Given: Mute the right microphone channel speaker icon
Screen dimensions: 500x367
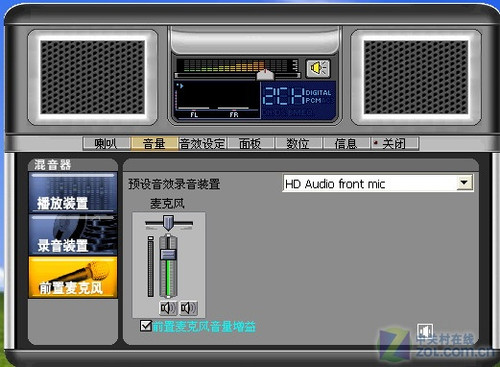Looking at the screenshot, I should [x=188, y=308].
